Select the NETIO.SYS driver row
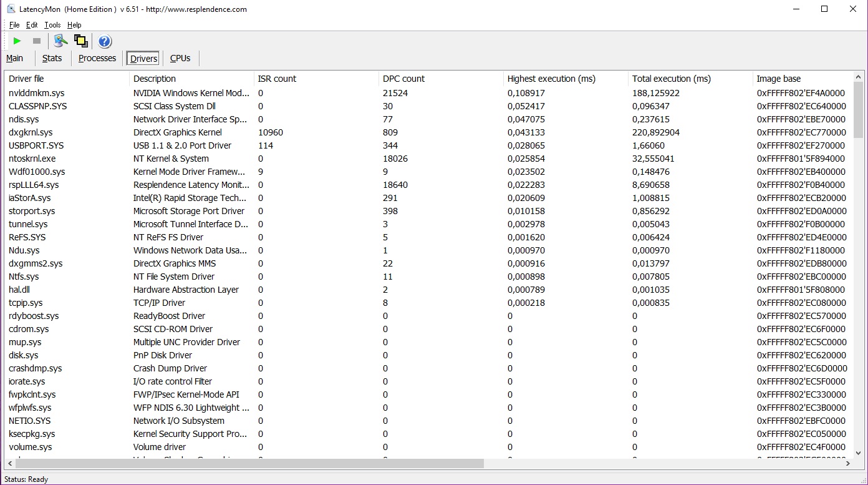 click(x=429, y=421)
